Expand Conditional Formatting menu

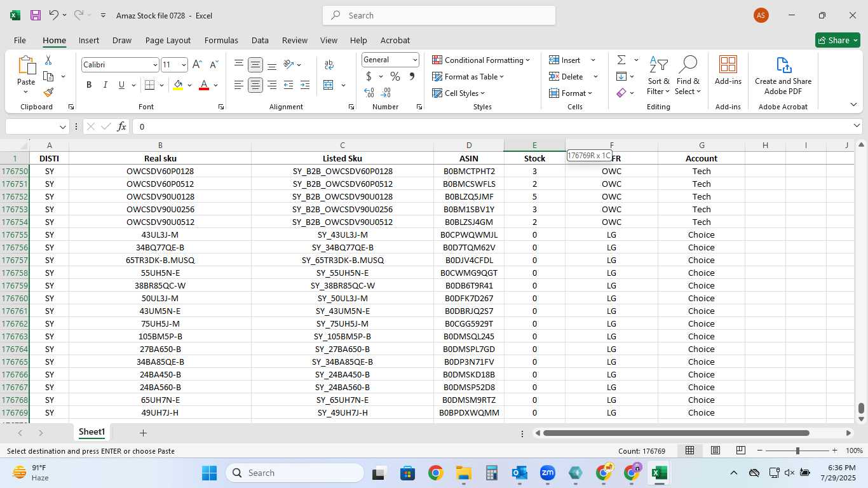pos(481,60)
